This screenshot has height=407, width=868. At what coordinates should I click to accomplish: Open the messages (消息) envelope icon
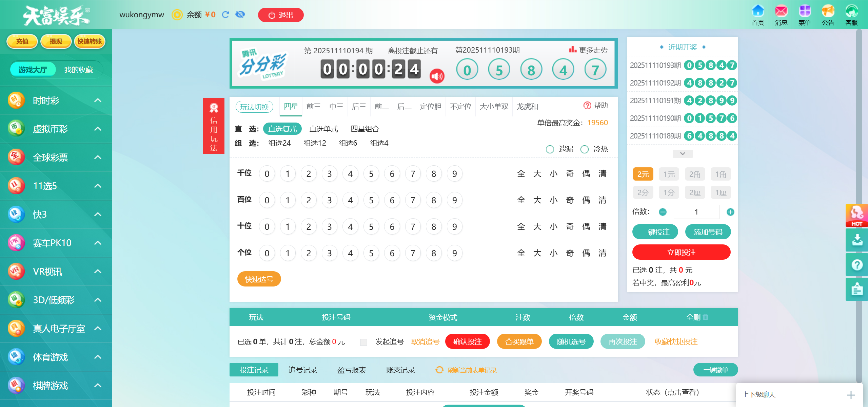tap(781, 11)
